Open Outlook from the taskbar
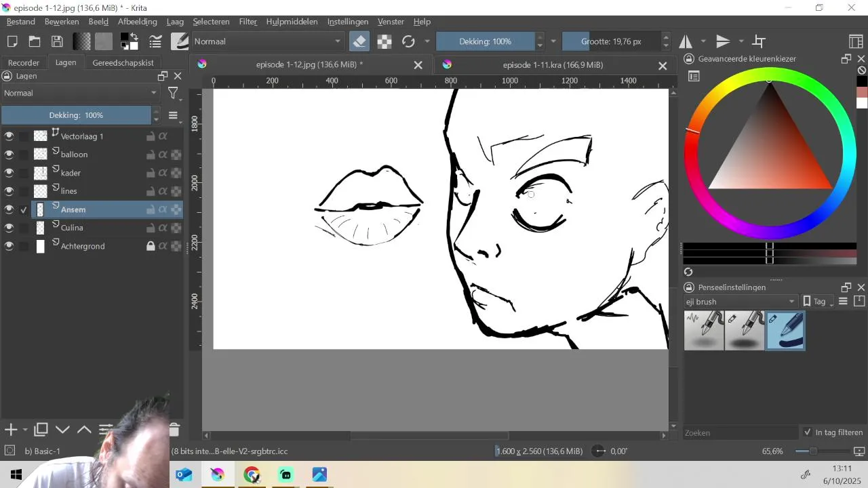 click(x=184, y=475)
